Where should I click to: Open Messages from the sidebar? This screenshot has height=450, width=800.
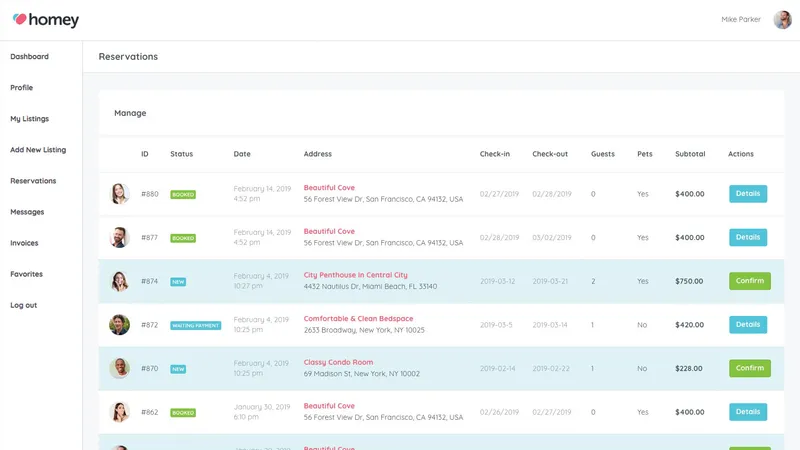coord(27,212)
